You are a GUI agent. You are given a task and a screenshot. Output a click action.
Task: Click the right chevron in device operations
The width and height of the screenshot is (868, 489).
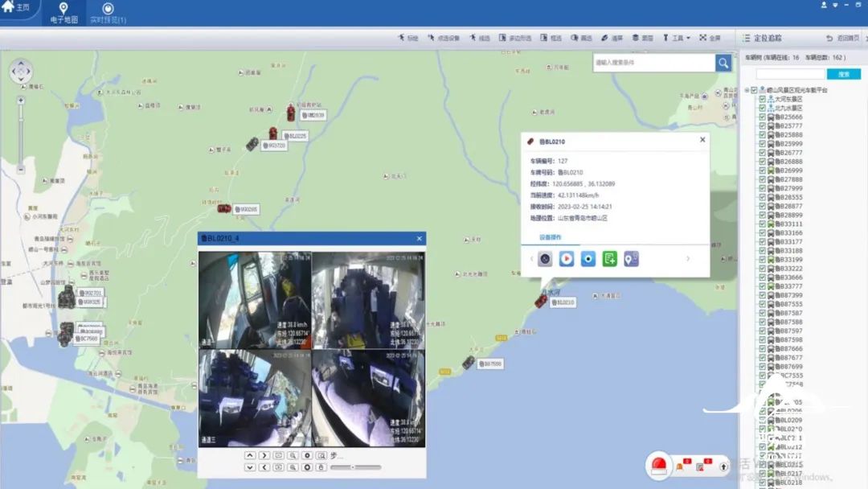pos(688,259)
